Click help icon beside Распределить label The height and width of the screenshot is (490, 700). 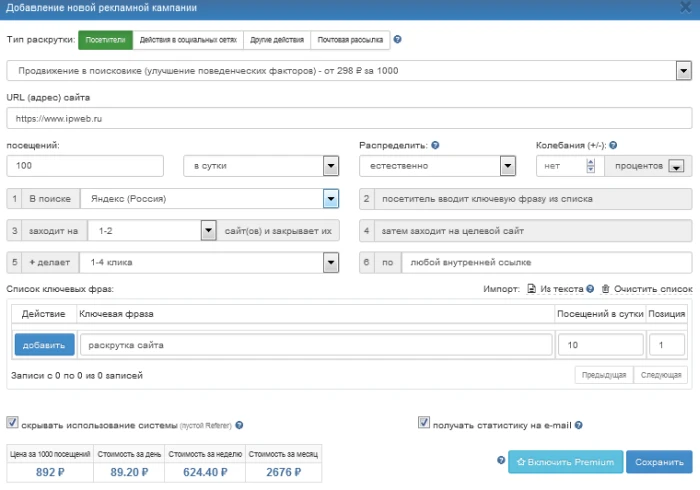pyautogui.click(x=434, y=145)
